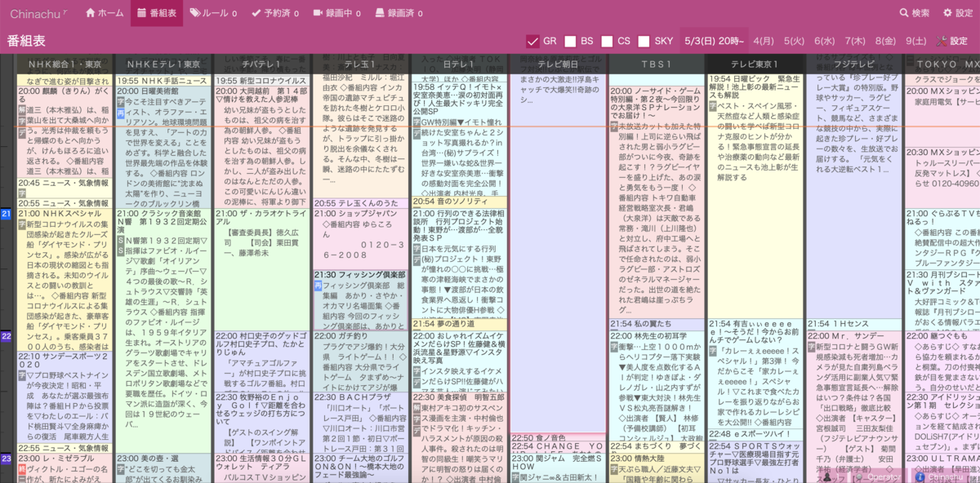Screen dimensions: 980x483
Task: Switch to the 8(金) date tab
Action: pyautogui.click(x=885, y=41)
